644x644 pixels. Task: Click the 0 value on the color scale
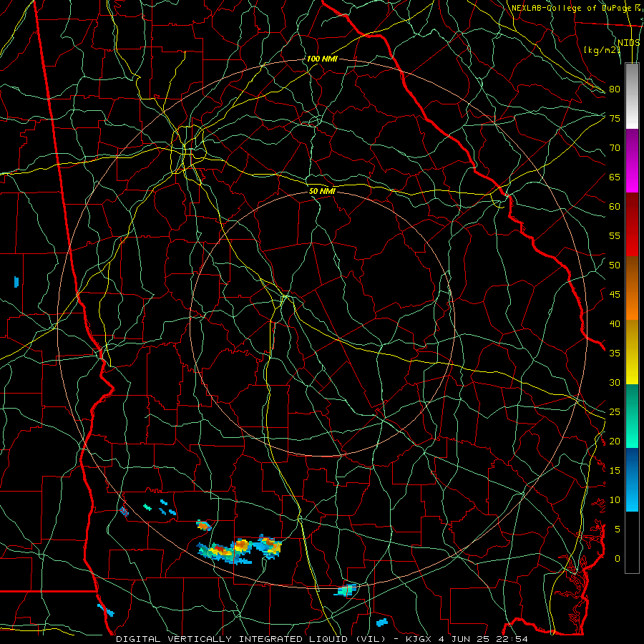(x=618, y=559)
